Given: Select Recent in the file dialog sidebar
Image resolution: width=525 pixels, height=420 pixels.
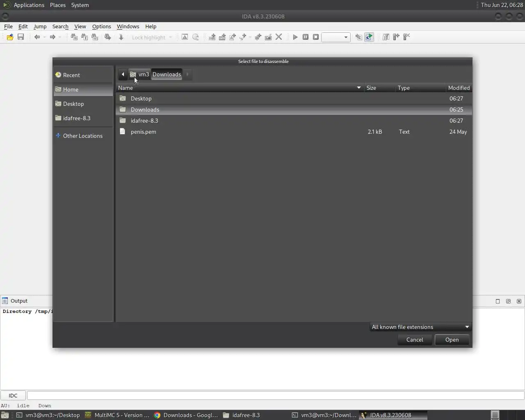Looking at the screenshot, I should pyautogui.click(x=83, y=75).
